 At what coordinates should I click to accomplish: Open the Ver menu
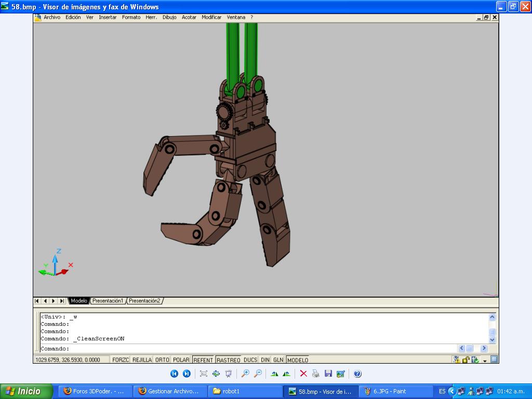click(x=89, y=17)
